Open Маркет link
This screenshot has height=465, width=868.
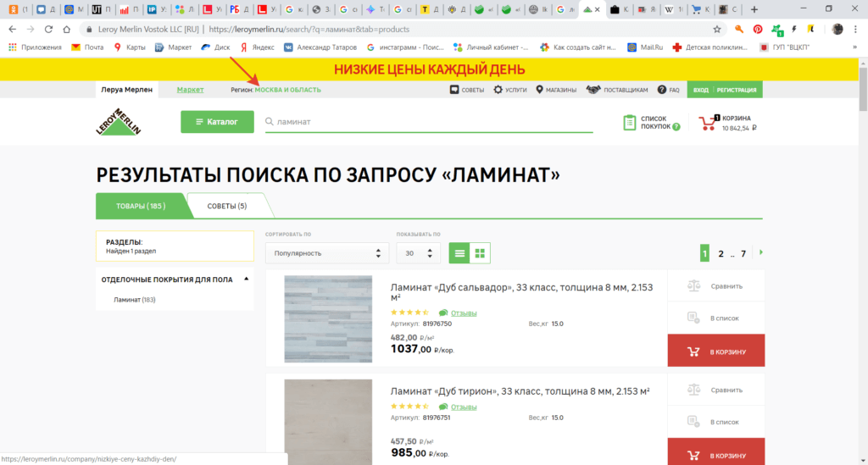[x=191, y=90]
